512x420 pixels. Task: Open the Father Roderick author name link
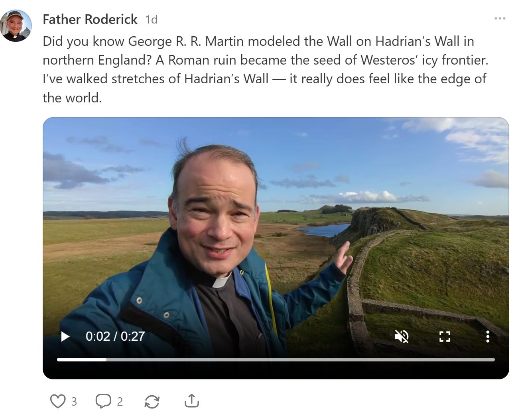[x=90, y=19]
